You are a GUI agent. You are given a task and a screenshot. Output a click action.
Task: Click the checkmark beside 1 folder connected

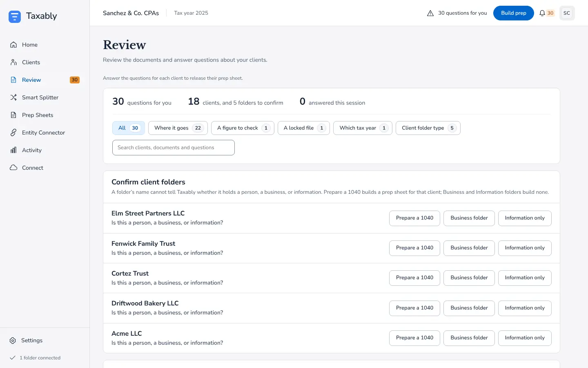point(13,357)
